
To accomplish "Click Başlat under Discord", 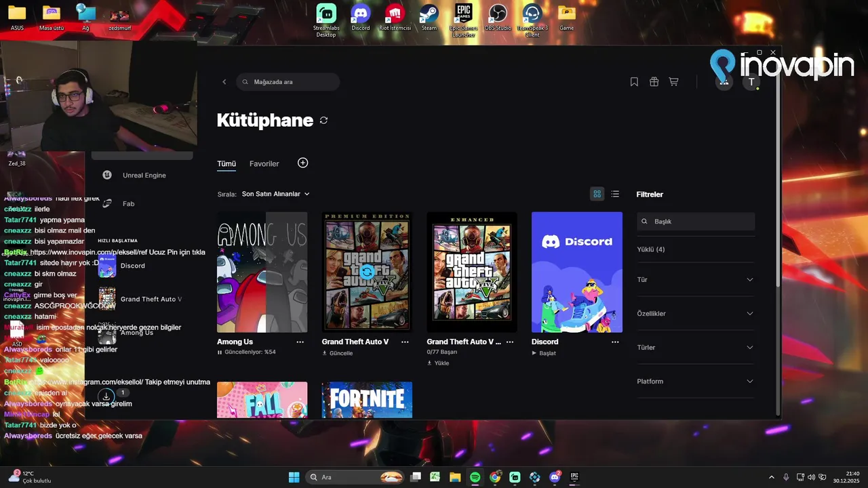I will click(x=544, y=353).
